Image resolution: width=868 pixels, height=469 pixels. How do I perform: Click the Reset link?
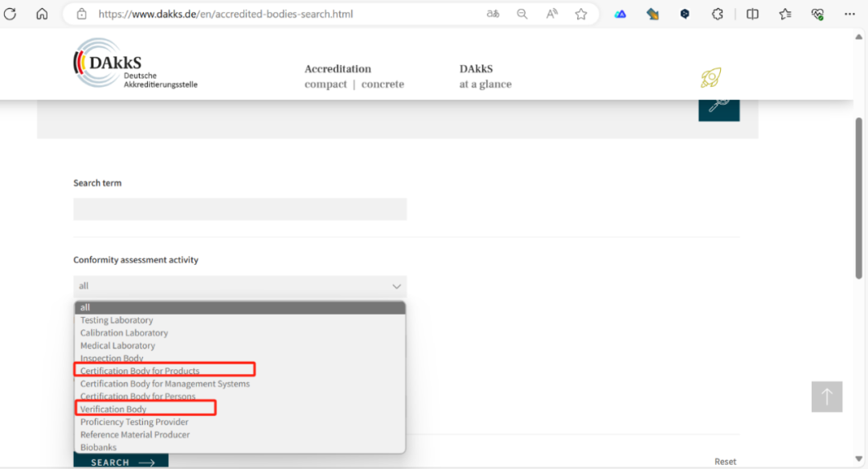725,462
